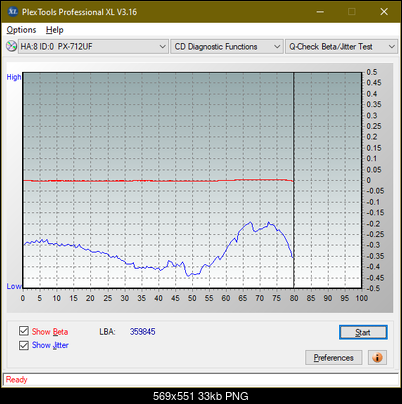Click the y-axis label 0.5
This screenshot has width=402, height=404.
[x=372, y=72]
